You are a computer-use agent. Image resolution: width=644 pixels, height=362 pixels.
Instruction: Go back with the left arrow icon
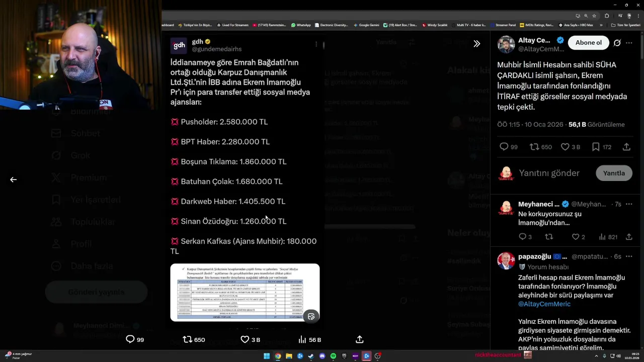point(14,179)
